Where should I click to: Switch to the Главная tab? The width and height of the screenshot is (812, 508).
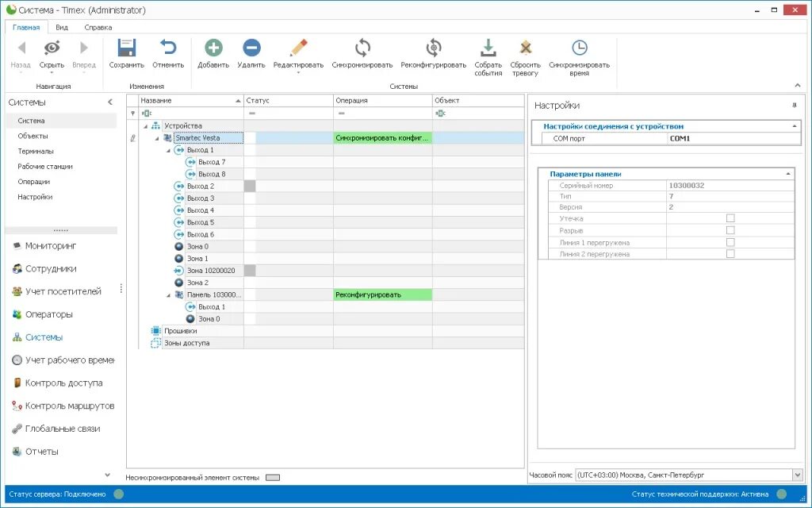[x=26, y=28]
